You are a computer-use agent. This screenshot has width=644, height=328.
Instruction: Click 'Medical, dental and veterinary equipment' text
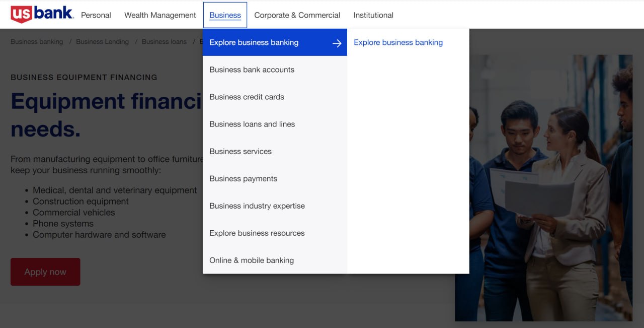coord(115,190)
